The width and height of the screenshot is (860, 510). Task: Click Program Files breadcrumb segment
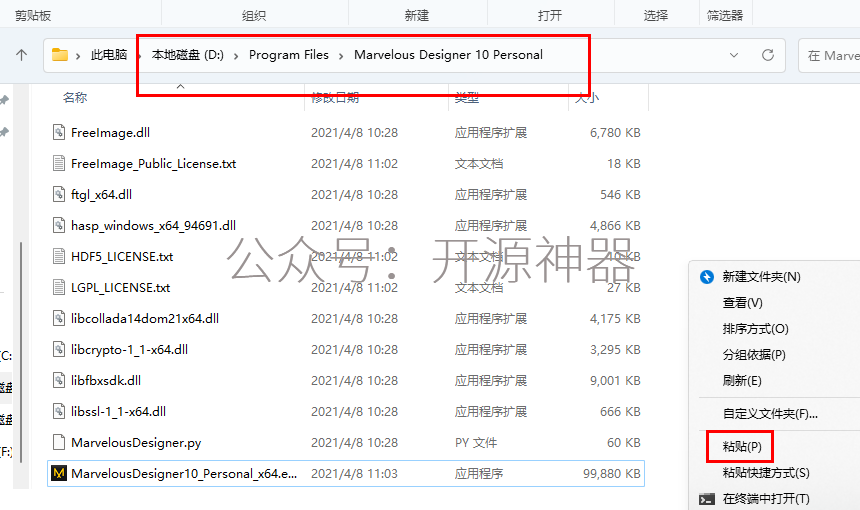(288, 55)
